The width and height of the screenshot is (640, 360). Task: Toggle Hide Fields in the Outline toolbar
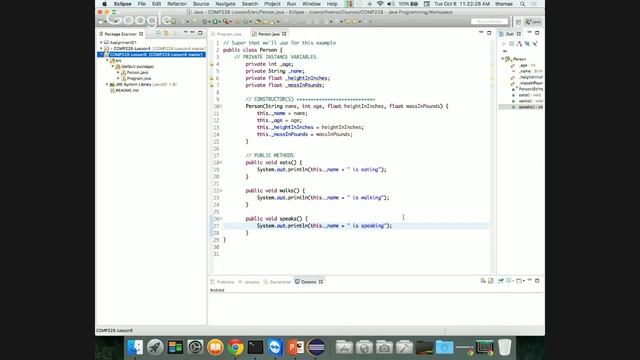click(x=527, y=43)
